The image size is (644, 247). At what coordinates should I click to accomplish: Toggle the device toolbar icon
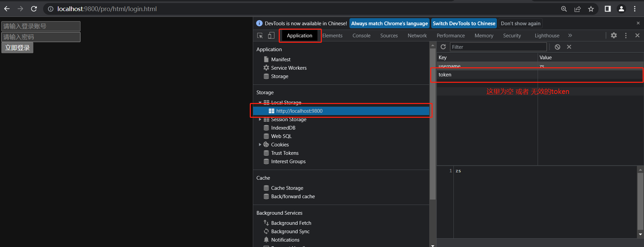coord(271,36)
